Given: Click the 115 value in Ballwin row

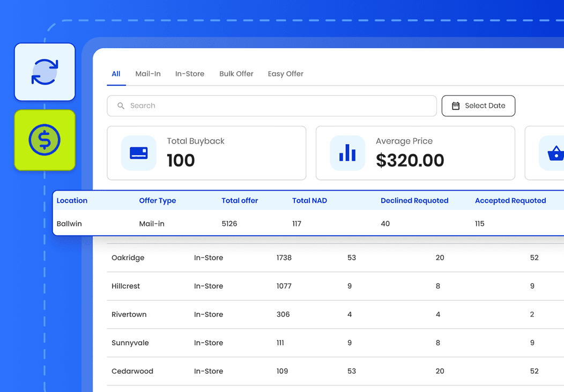Looking at the screenshot, I should (479, 223).
